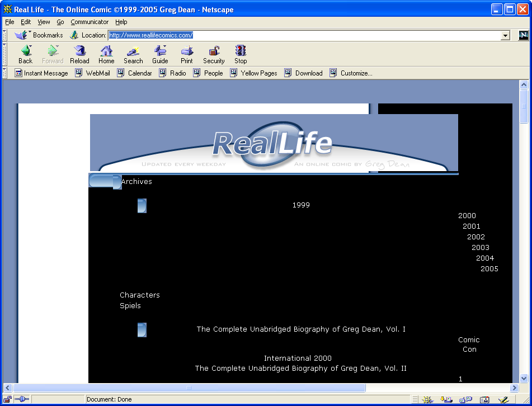Screen dimensions: 532x406
Task: Open Newsgroups icon in status bar
Action: (465, 399)
